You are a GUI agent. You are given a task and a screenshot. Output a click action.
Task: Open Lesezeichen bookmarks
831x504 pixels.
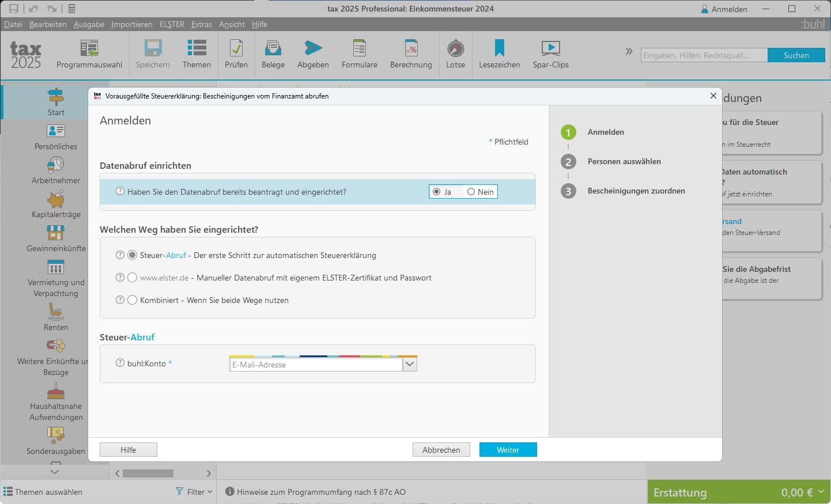(499, 54)
